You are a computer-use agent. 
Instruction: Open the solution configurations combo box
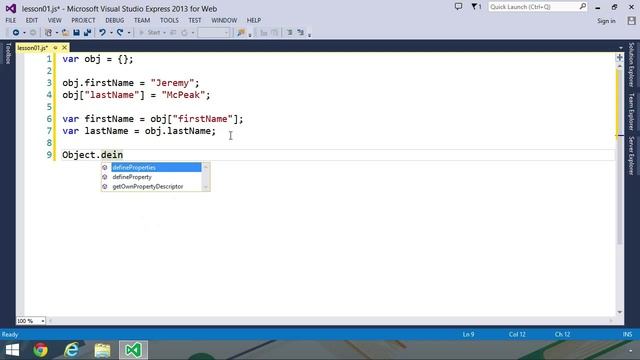(x=214, y=33)
